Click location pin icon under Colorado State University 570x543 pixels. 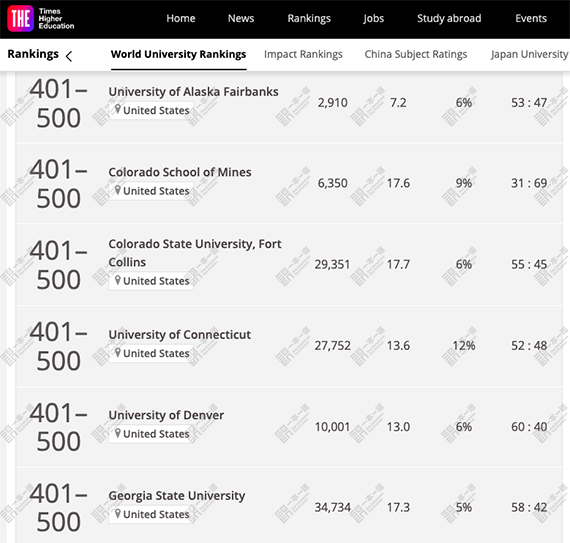[118, 280]
